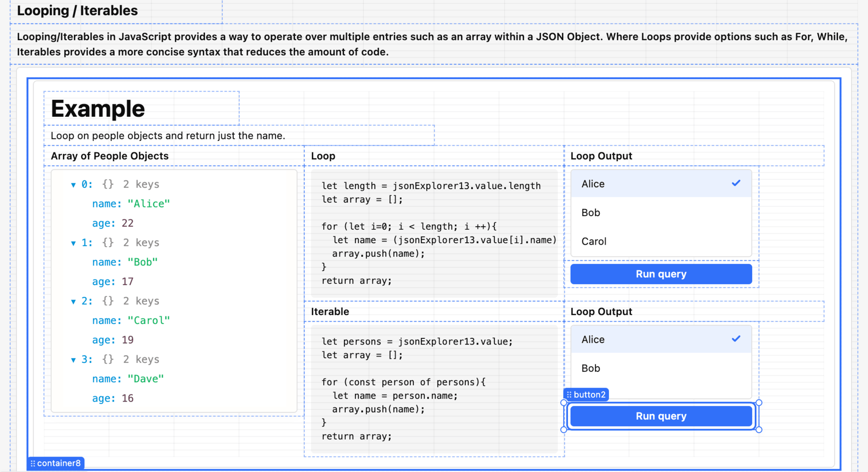This screenshot has height=472, width=868.
Task: Select Carol in the first Loop Output list
Action: point(661,241)
